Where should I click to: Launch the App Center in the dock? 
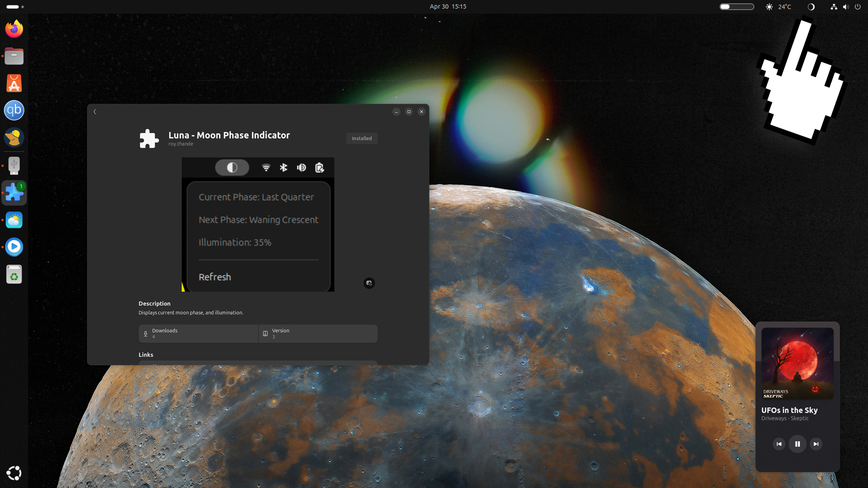click(14, 83)
